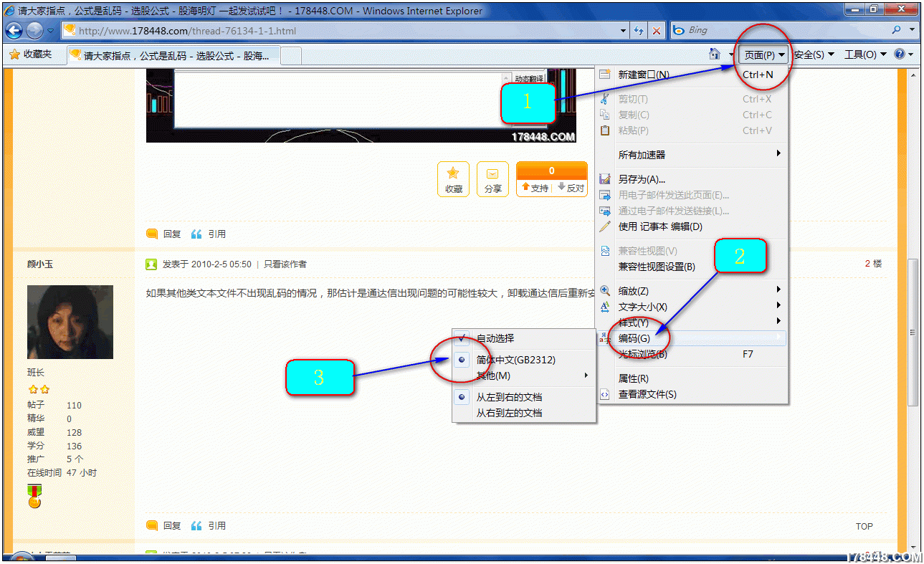Image resolution: width=924 pixels, height=564 pixels.
Task: Open the Home page icon in command bar
Action: point(714,54)
